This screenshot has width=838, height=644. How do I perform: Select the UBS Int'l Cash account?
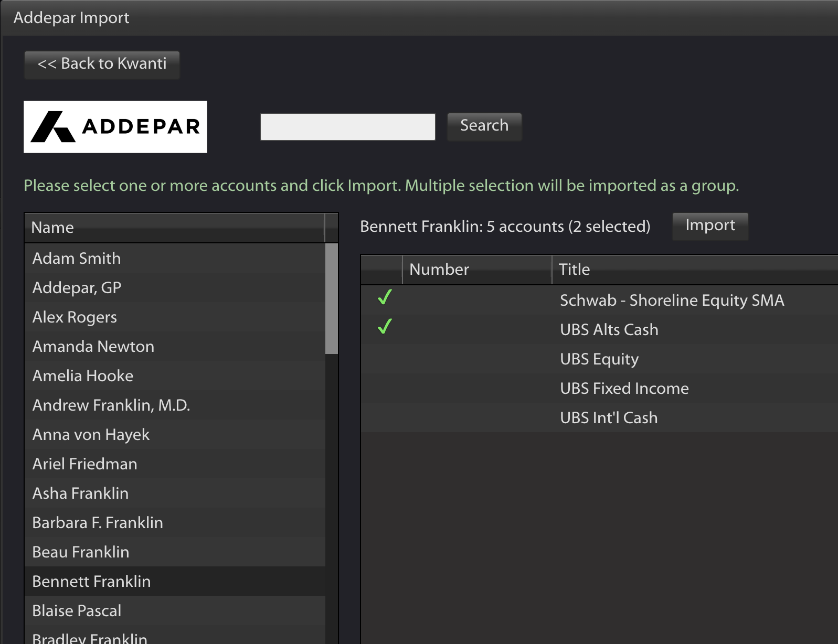point(599,417)
